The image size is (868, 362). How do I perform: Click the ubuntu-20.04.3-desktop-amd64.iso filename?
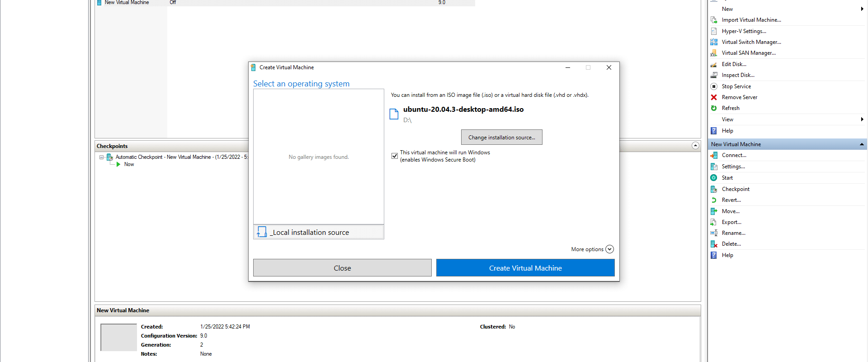pyautogui.click(x=463, y=110)
